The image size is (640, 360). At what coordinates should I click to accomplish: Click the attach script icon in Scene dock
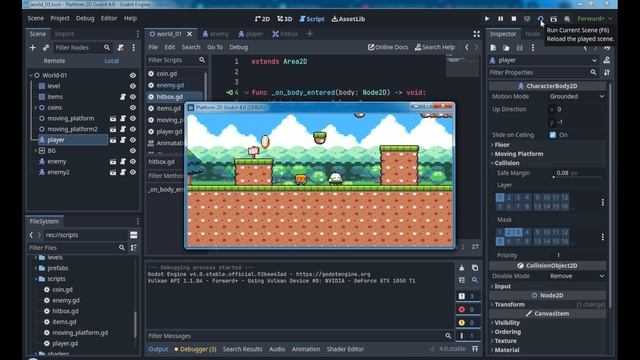click(120, 48)
